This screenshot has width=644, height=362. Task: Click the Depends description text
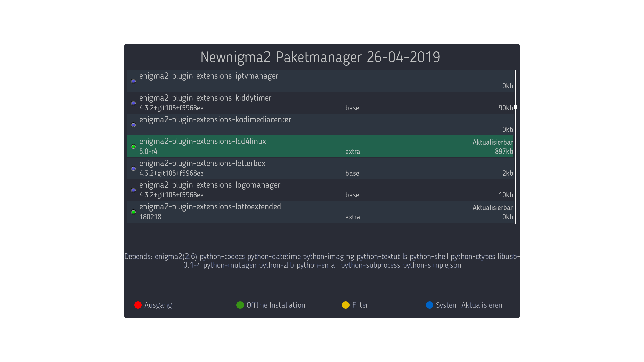[x=322, y=261]
